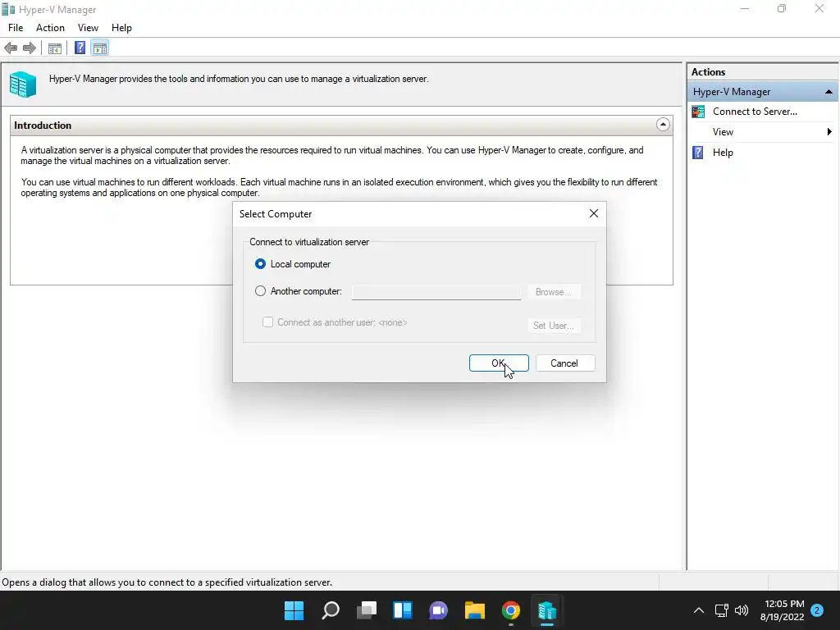Open the Action menu
840x630 pixels.
coord(50,28)
